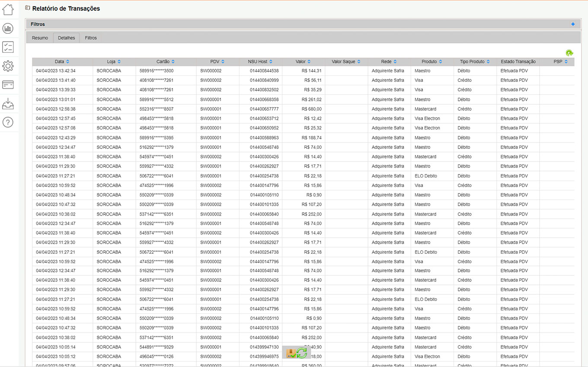Open the help question mark icon
The image size is (588, 368).
pyautogui.click(x=8, y=123)
